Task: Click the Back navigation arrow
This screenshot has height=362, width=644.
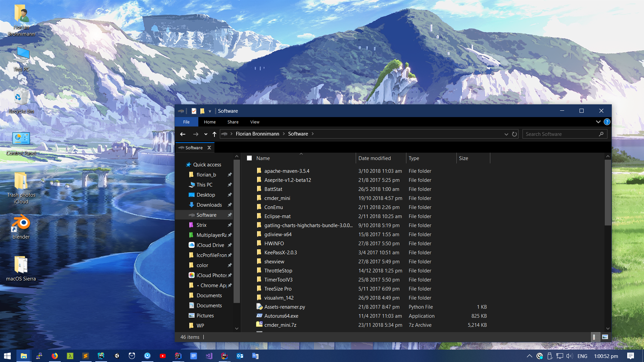Action: click(x=183, y=134)
